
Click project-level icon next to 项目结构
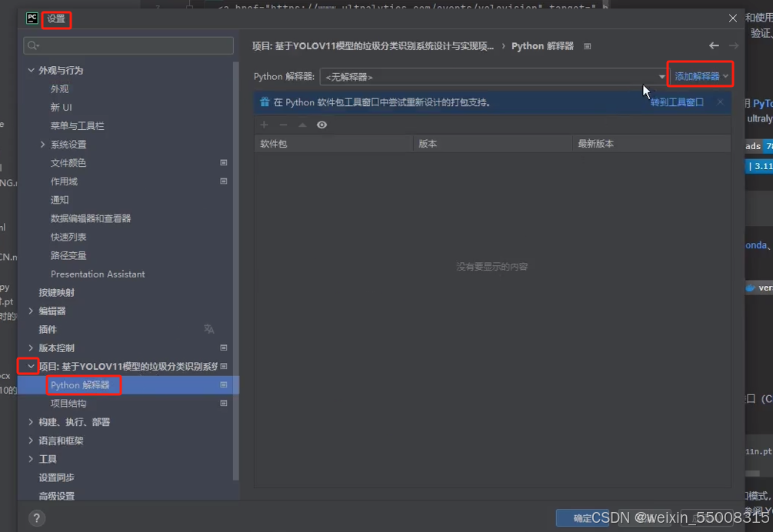pos(224,403)
